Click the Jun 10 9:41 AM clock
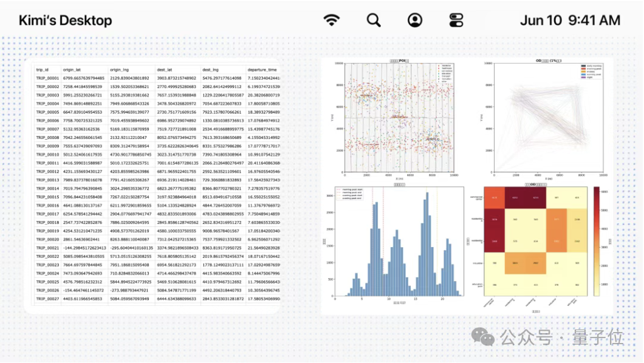 (570, 20)
